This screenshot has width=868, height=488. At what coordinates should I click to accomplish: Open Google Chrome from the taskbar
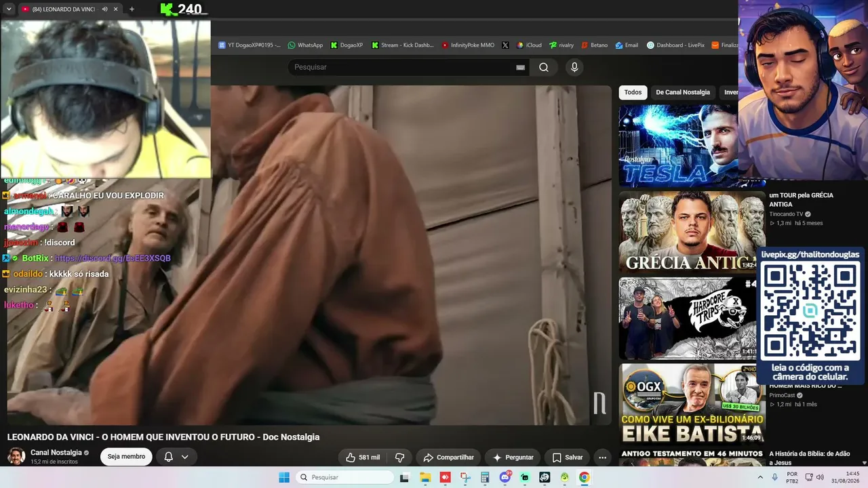(x=585, y=477)
